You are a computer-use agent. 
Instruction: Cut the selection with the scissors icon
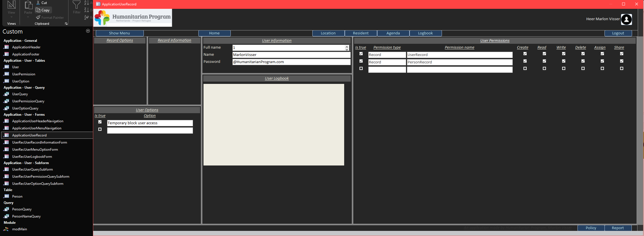(38, 3)
